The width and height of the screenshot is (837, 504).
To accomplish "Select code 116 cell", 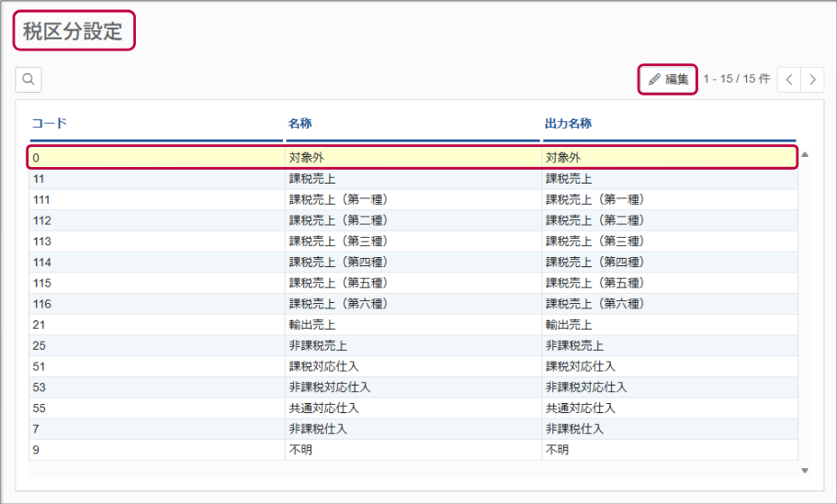I will click(157, 304).
